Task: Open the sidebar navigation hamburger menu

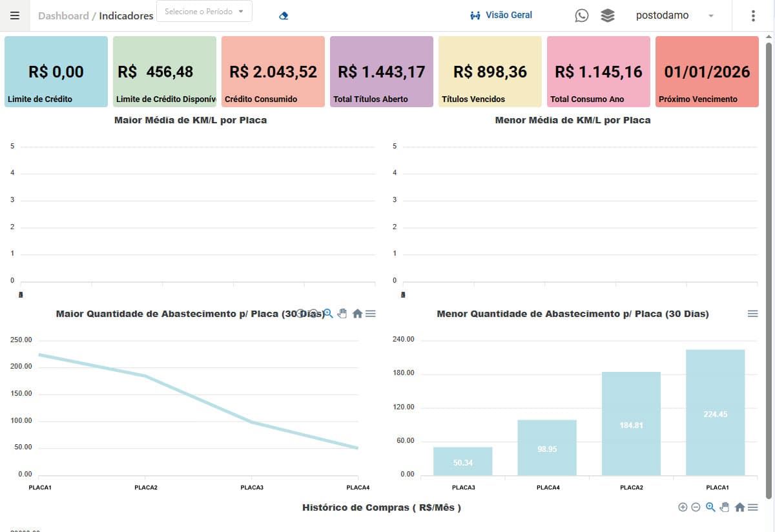Action: pos(15,15)
